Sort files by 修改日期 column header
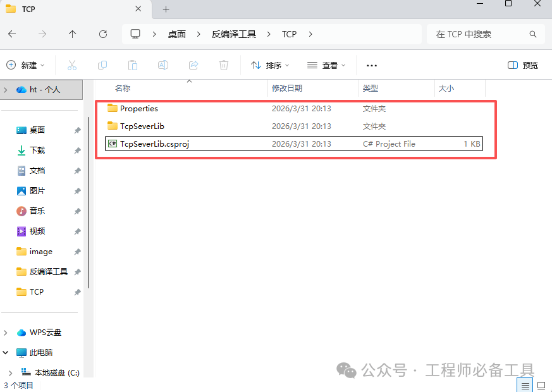 pyautogui.click(x=287, y=89)
